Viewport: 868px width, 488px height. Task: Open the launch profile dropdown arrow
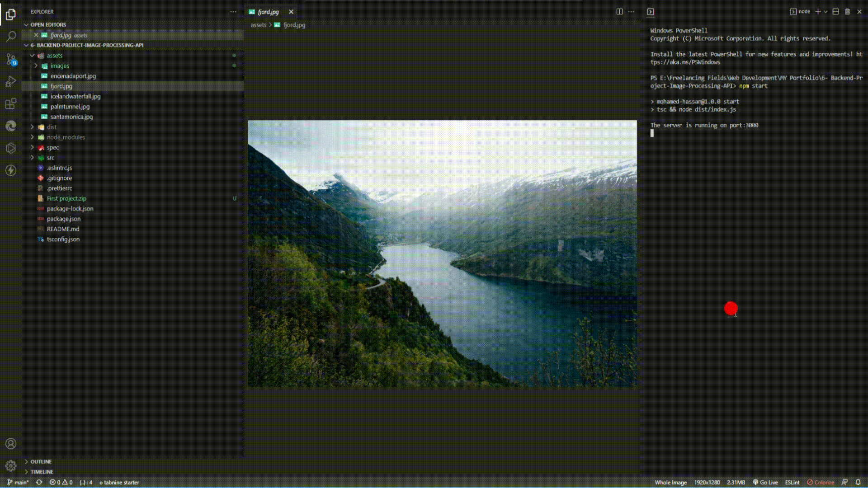point(826,12)
